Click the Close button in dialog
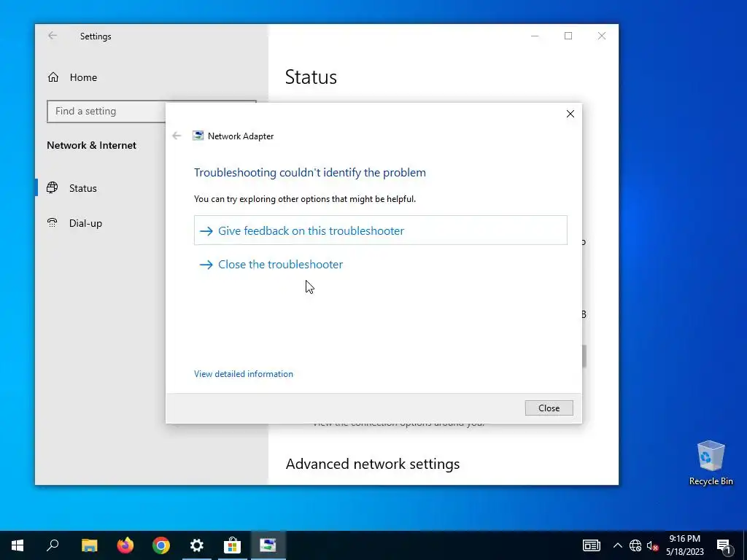The height and width of the screenshot is (560, 747). pos(549,408)
